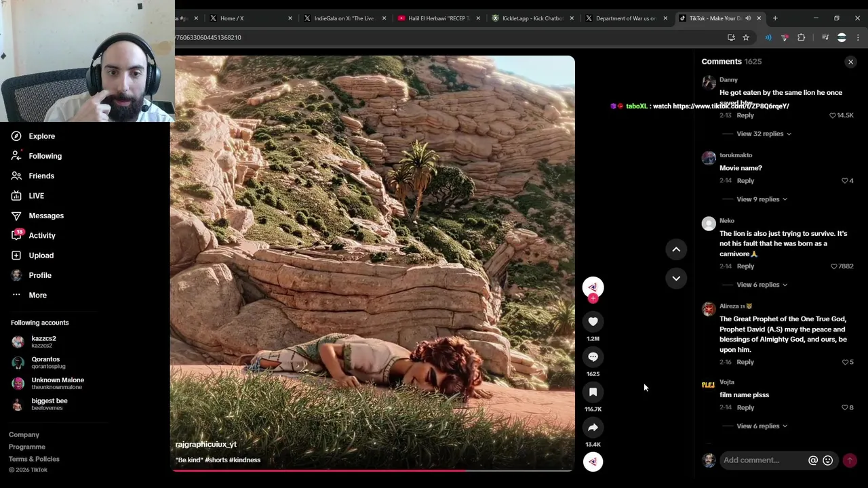Bookmark this page with star icon
This screenshot has width=868, height=488.
coord(746,37)
